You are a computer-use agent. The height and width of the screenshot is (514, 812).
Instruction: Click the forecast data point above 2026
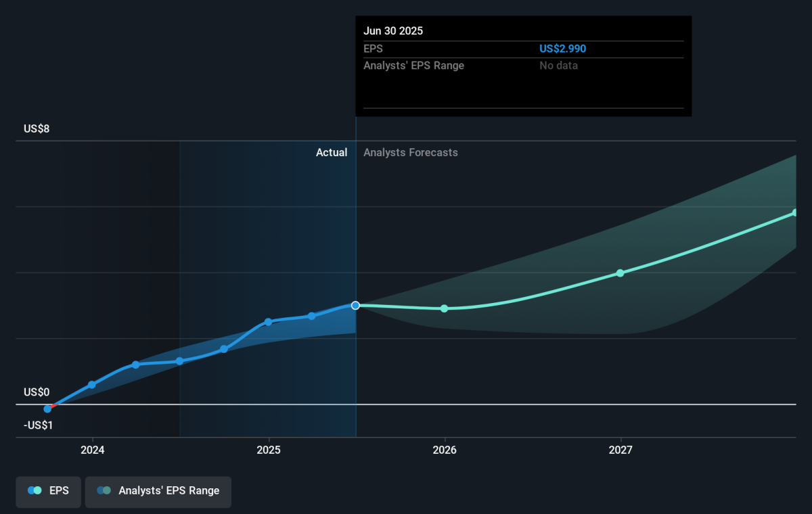click(445, 308)
